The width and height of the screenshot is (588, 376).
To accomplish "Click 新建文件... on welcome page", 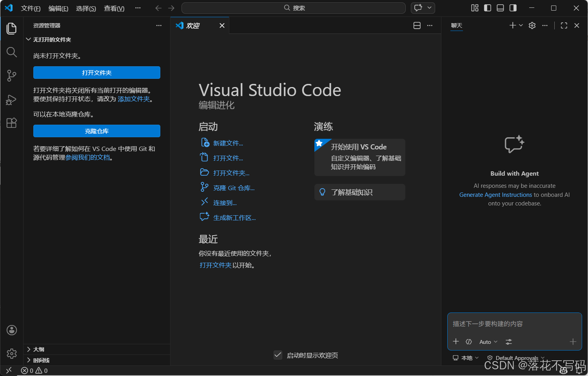I will pyautogui.click(x=228, y=143).
